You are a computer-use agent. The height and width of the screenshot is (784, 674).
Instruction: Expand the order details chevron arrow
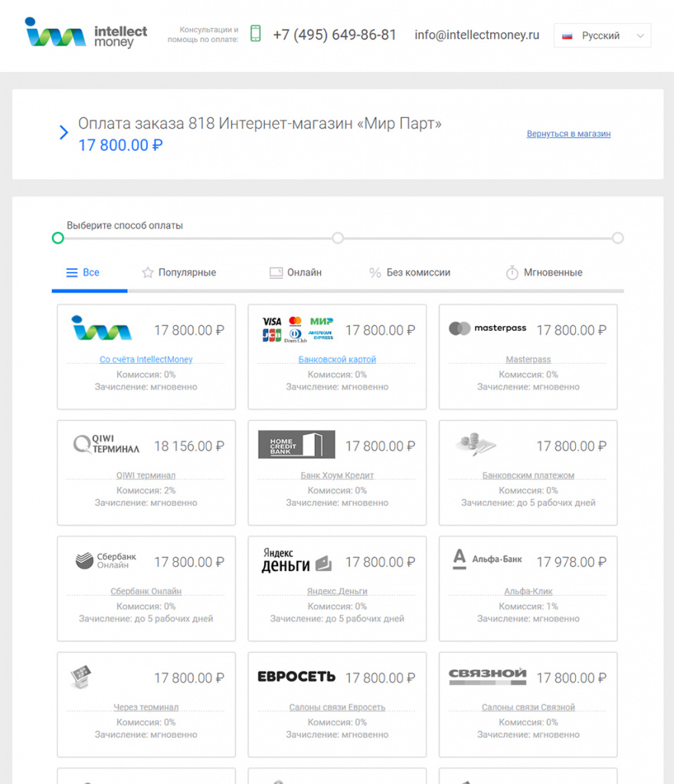tap(64, 133)
